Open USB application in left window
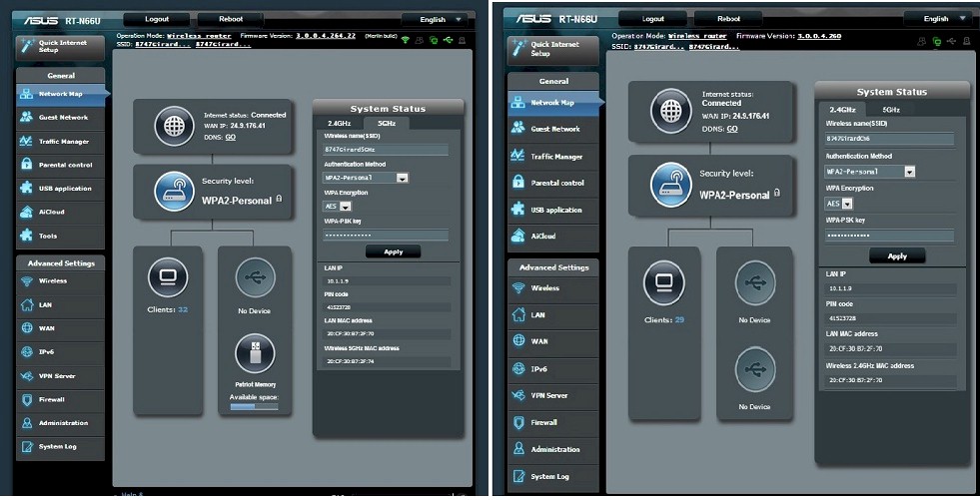The height and width of the screenshot is (500, 980). coord(61,189)
